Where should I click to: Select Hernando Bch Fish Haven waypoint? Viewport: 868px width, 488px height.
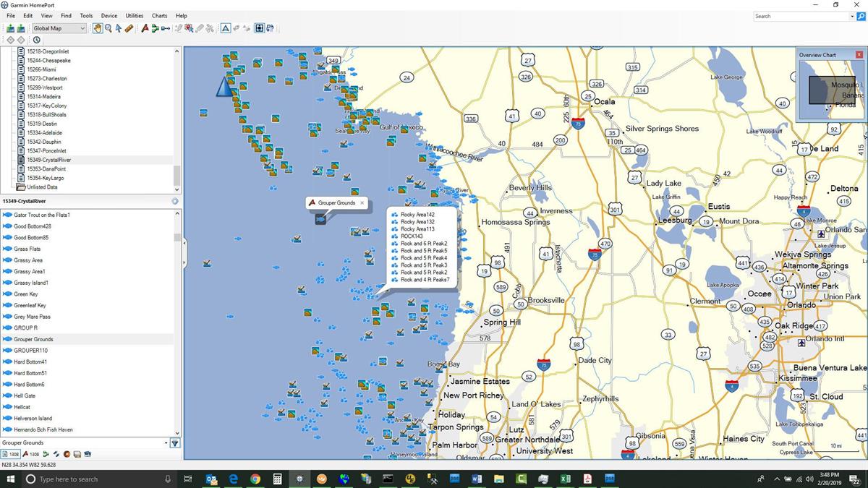43,429
